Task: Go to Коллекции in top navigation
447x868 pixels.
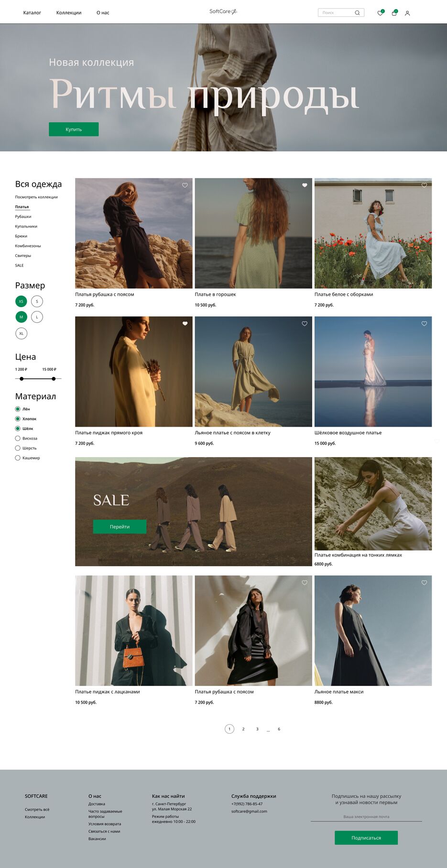Action: click(x=69, y=13)
